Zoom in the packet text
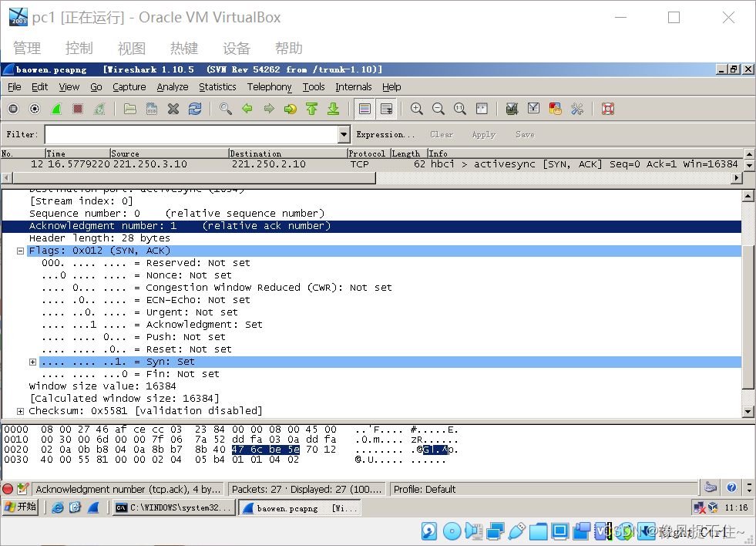The image size is (756, 546). (x=417, y=109)
